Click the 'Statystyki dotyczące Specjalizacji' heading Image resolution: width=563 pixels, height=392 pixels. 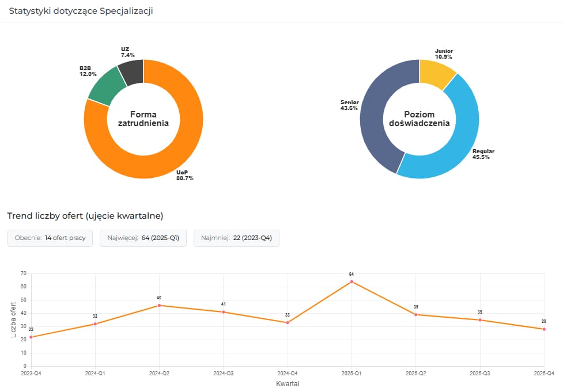click(x=81, y=11)
